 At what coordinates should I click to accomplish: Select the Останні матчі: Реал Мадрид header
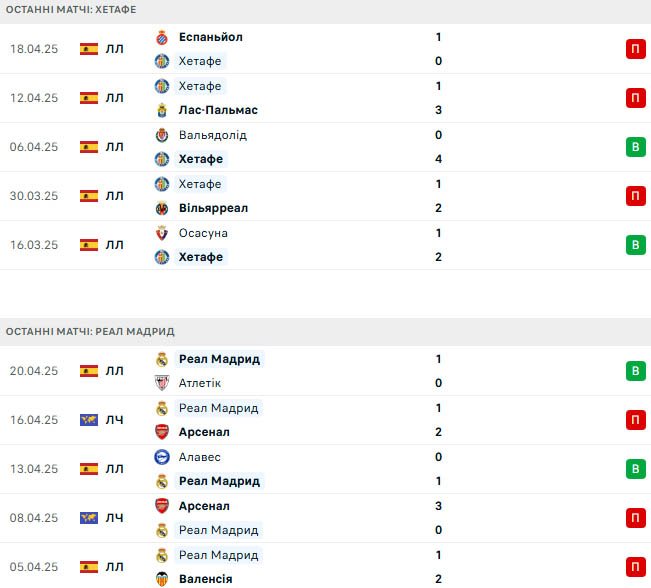[90, 332]
